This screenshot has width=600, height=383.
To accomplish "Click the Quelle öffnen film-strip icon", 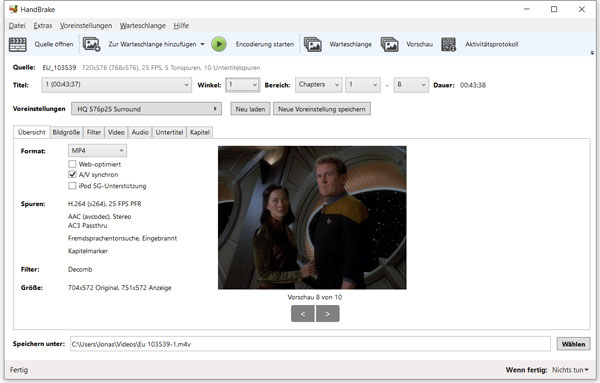I will point(18,44).
